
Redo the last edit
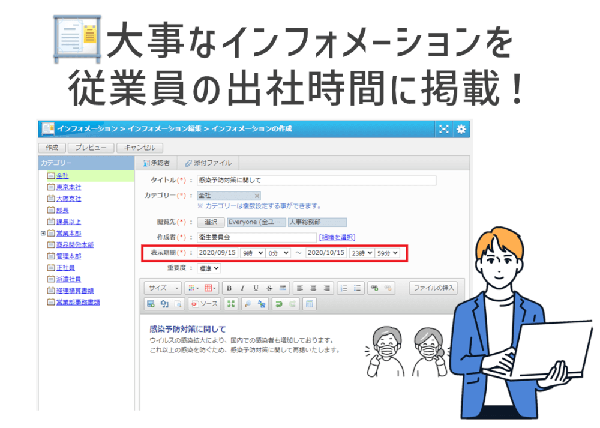point(292,304)
